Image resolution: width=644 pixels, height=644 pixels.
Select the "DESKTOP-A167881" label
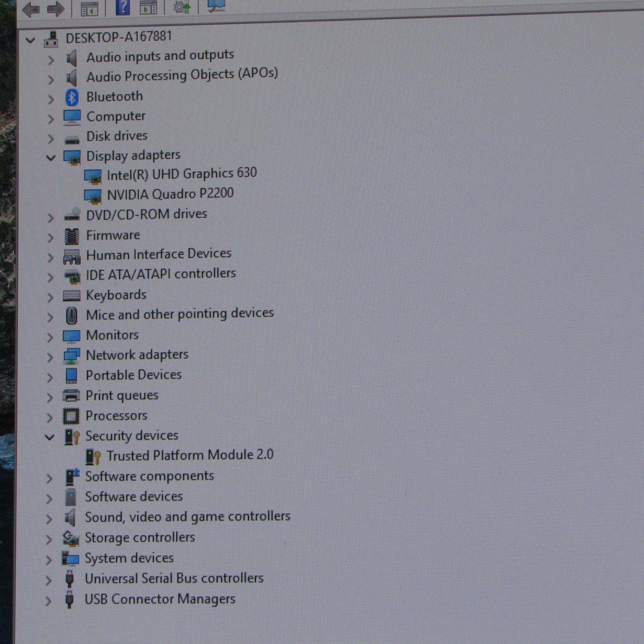119,37
